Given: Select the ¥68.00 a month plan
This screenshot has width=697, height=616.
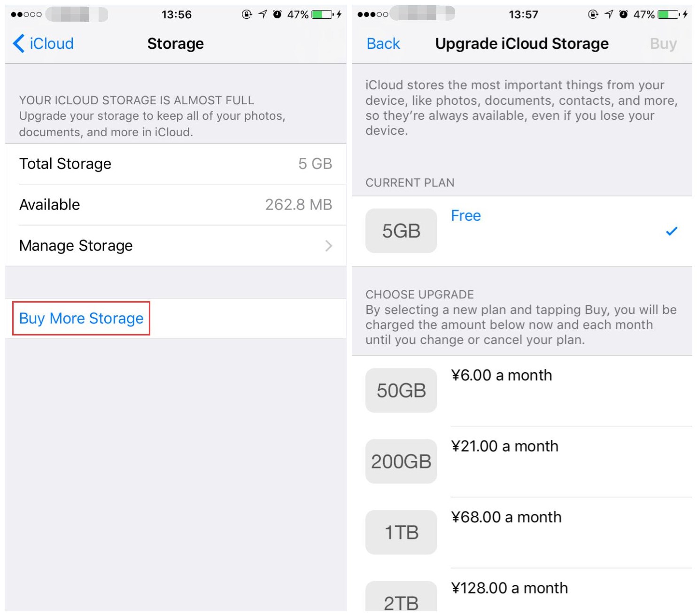Looking at the screenshot, I should pyautogui.click(x=506, y=517).
